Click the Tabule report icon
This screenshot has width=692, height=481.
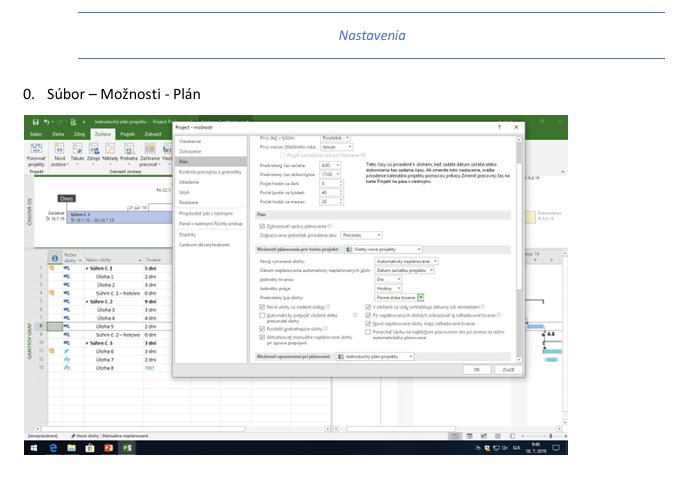77,149
